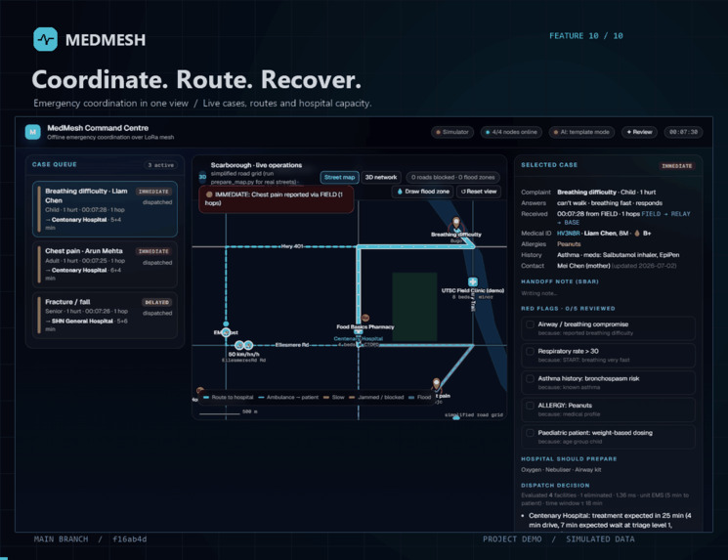Switch to the 3D network tab
Image resolution: width=728 pixels, height=560 pixels.
381,177
